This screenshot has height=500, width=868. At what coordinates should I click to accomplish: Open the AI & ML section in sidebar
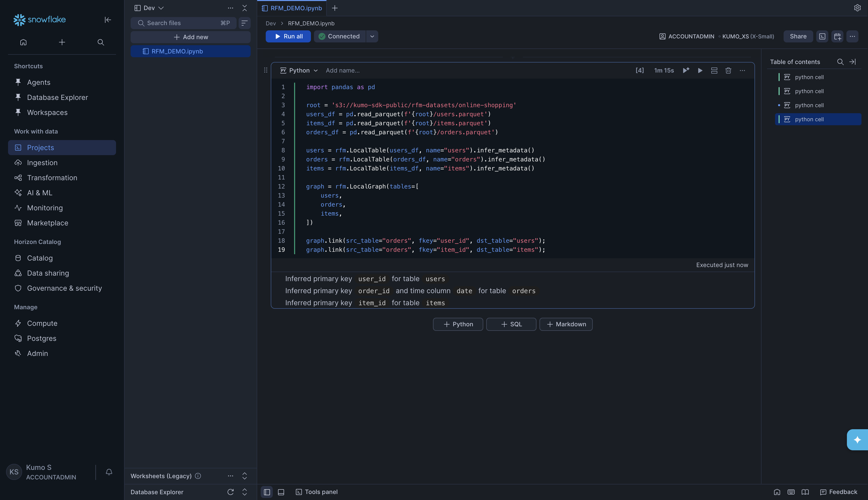pyautogui.click(x=39, y=193)
